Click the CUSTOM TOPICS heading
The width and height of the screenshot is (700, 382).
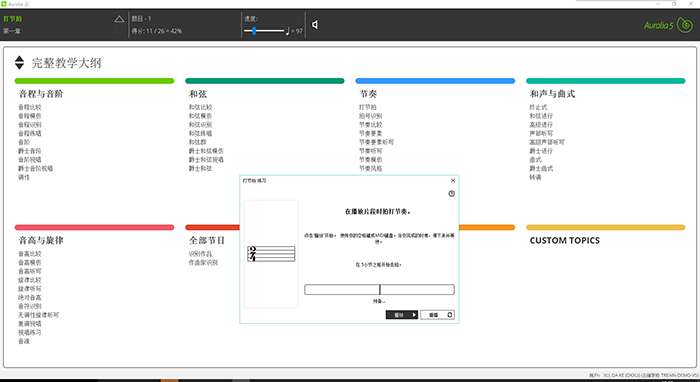[x=564, y=241]
